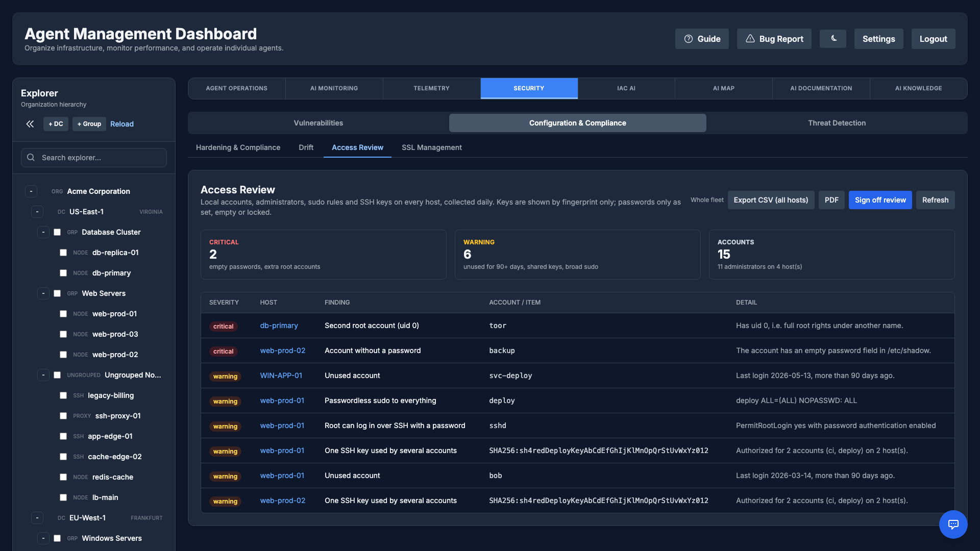Collapse the EU-West-1 datacenter node
Viewport: 980px width, 551px height.
(x=37, y=518)
